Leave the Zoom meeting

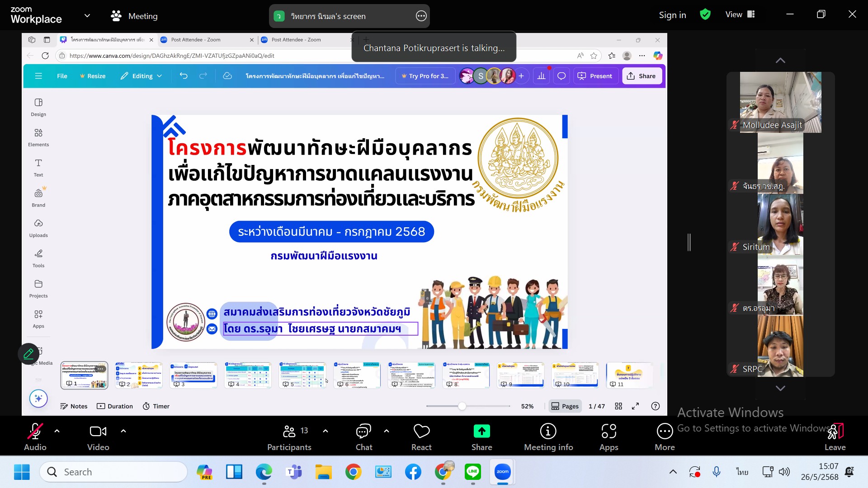[x=835, y=436]
